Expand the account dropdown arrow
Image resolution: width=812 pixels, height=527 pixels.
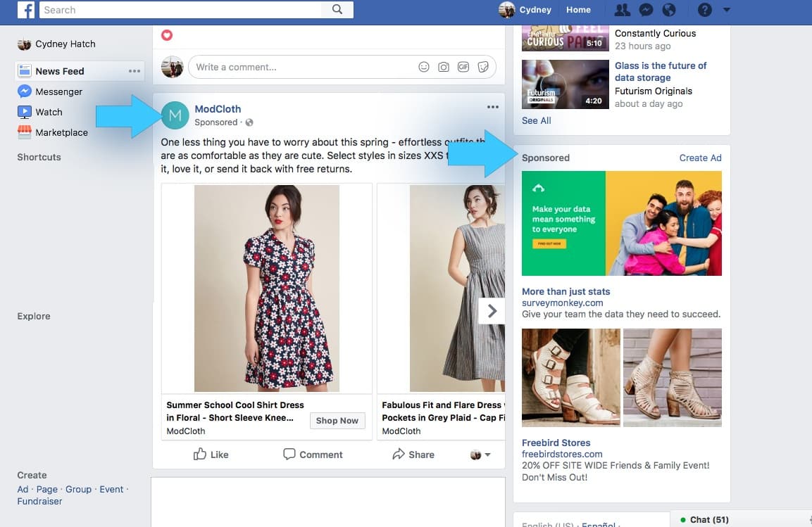(727, 10)
